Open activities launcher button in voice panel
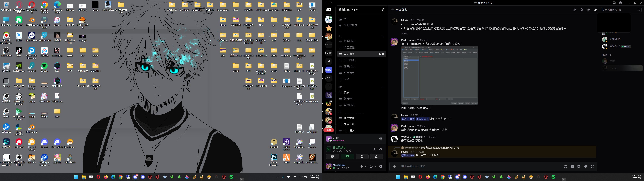Screen dimensions: 644x181 tap(362, 157)
